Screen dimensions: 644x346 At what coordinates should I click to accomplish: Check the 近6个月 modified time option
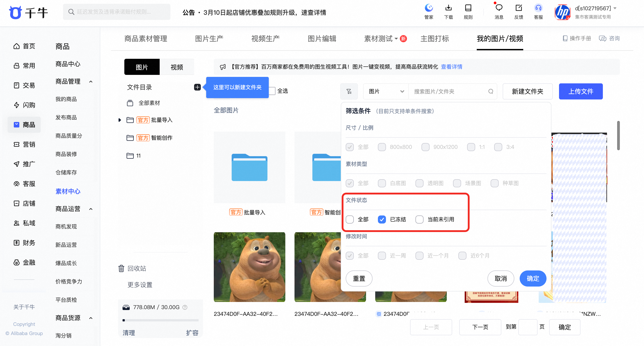(x=462, y=255)
